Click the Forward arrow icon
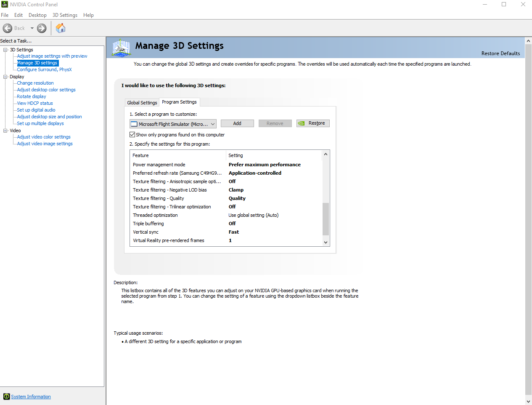The width and height of the screenshot is (532, 405). [x=42, y=28]
